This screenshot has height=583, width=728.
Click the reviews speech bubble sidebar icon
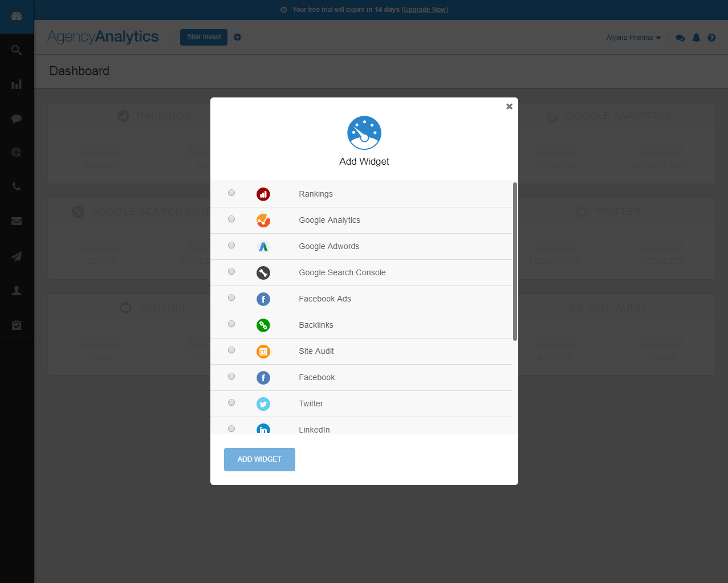[17, 119]
